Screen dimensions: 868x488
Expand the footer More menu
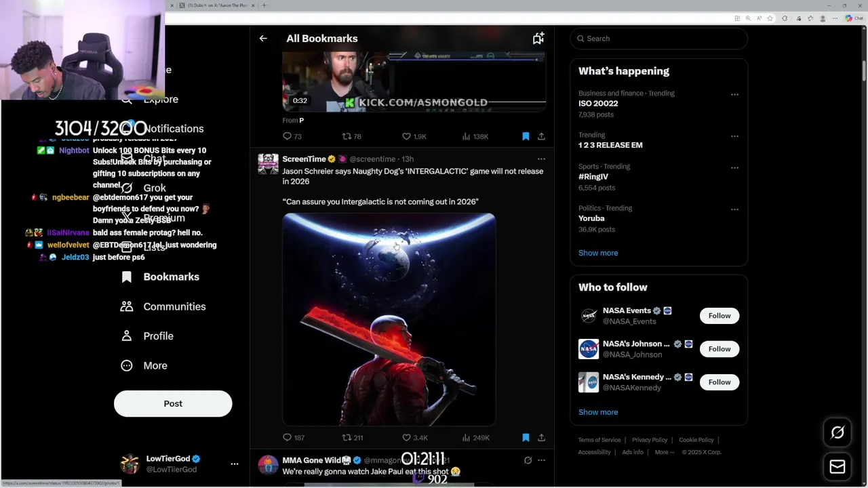(x=665, y=452)
